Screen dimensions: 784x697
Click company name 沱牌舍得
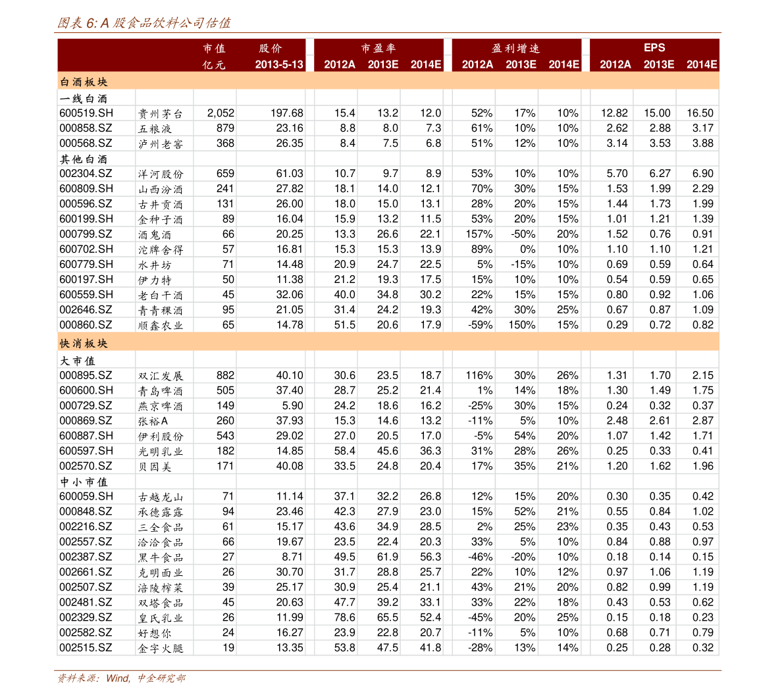click(161, 249)
